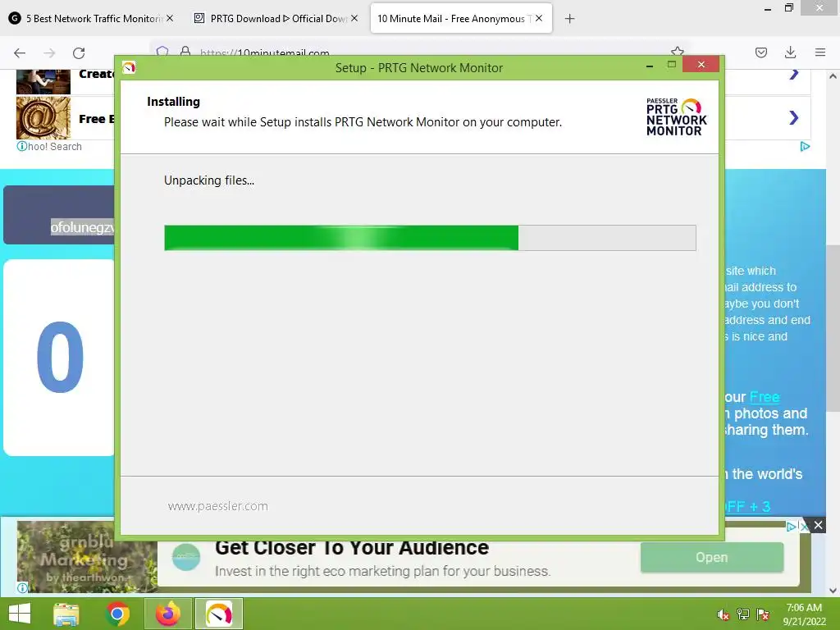Click the clock showing 7:06 AM
This screenshot has height=630, width=840.
pyautogui.click(x=804, y=608)
